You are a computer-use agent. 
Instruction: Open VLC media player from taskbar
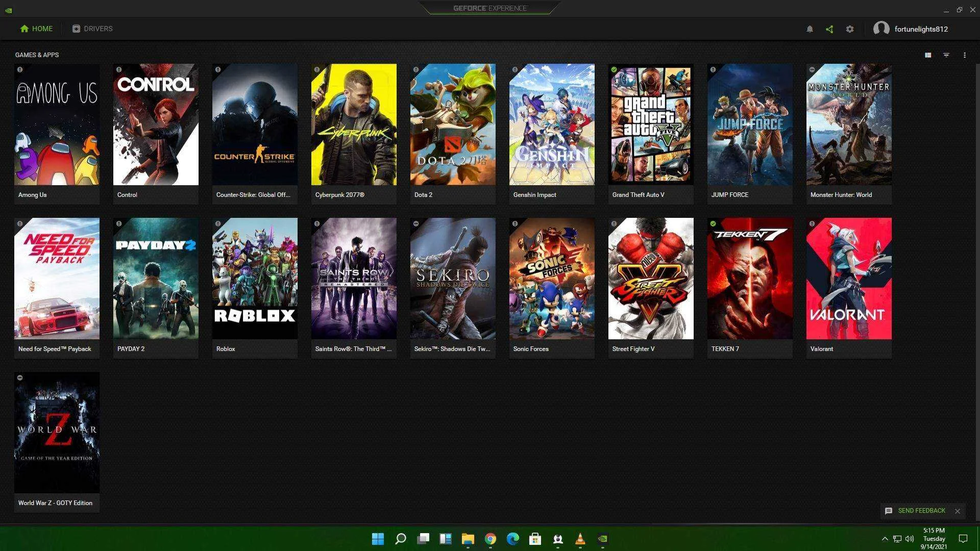coord(580,539)
